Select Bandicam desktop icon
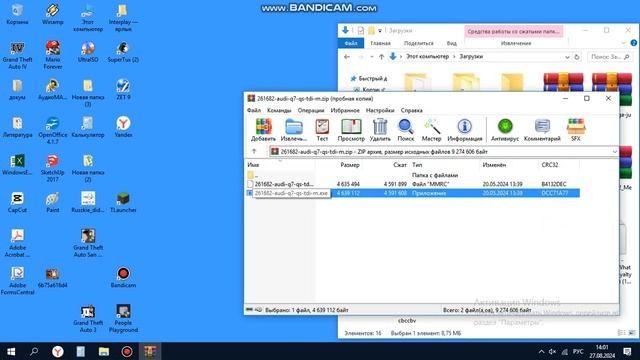The width and height of the screenshot is (640, 360). pyautogui.click(x=123, y=278)
